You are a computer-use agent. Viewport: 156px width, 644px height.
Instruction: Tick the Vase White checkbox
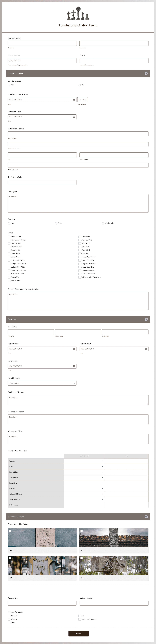click(x=80, y=236)
